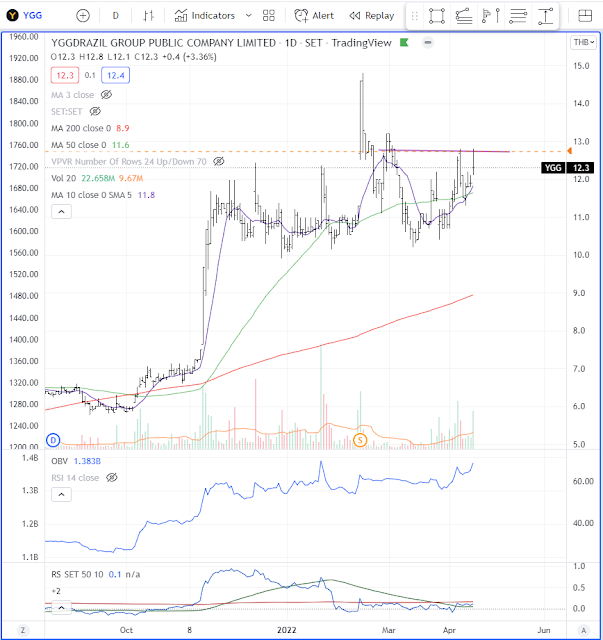Collapse the RS SET pane legend

(61, 608)
